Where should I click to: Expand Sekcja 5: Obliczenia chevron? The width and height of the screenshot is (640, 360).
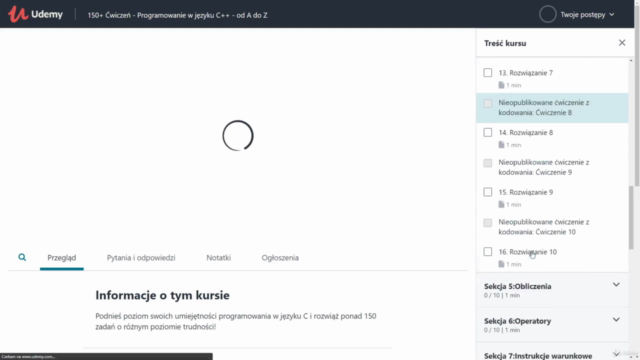[616, 285]
